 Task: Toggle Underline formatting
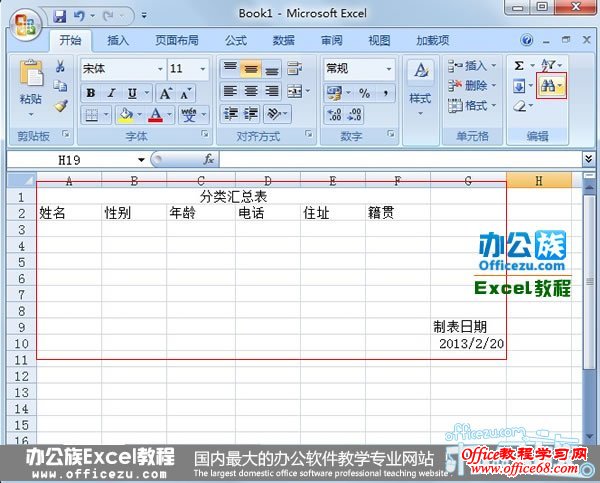point(132,93)
